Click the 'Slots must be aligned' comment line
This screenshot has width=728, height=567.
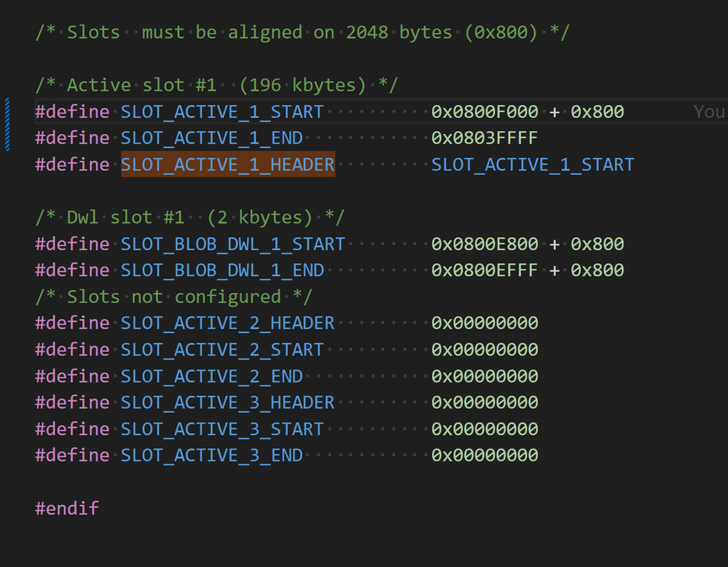[302, 33]
